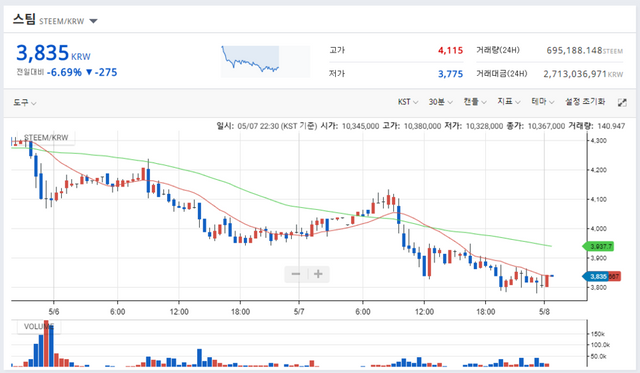This screenshot has width=640, height=373.
Task: Expand the 도구 tools menu
Action: [24, 102]
